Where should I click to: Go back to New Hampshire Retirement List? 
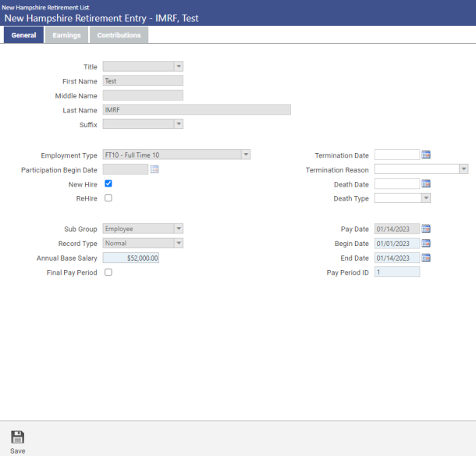point(45,7)
